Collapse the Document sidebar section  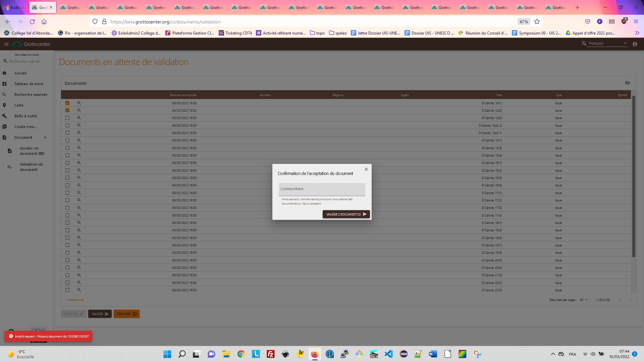pyautogui.click(x=45, y=137)
